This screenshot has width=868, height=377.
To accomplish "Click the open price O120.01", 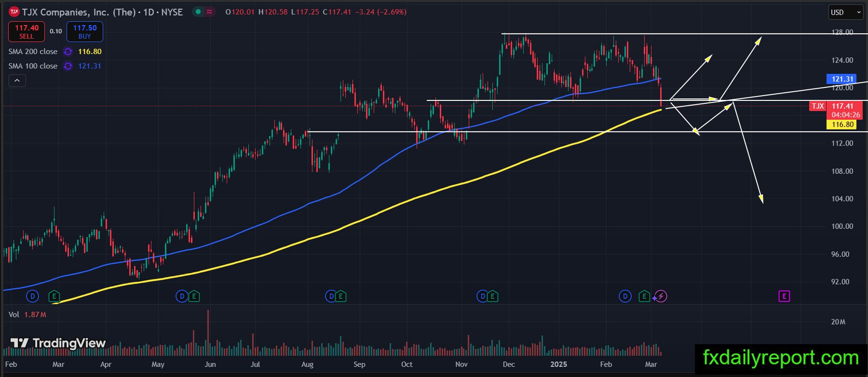I will pos(240,12).
